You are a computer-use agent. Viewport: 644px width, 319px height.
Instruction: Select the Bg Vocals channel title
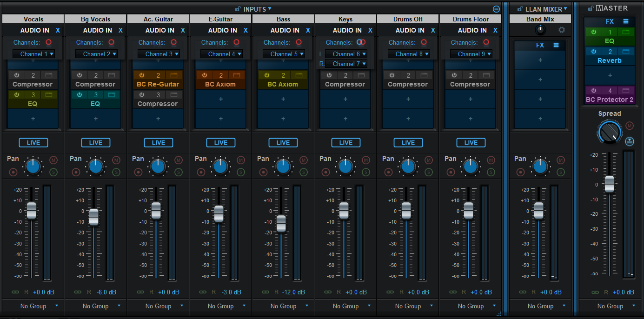95,19
